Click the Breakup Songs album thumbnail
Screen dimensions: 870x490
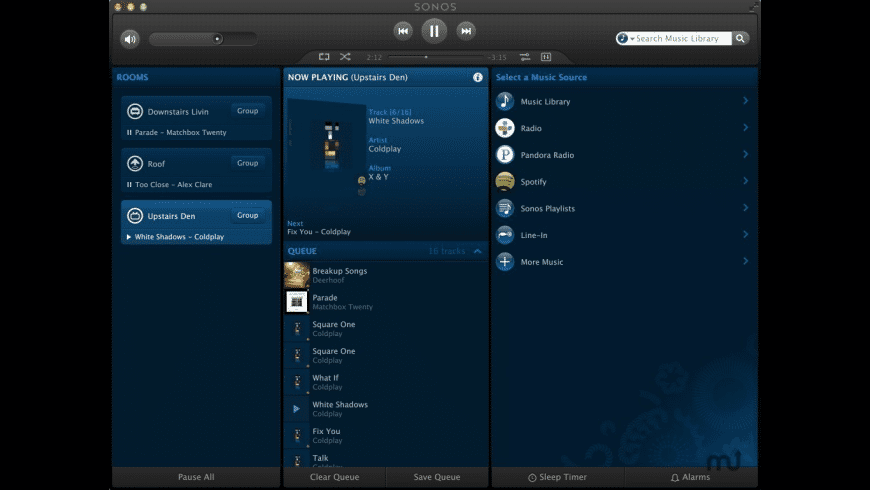tap(297, 275)
